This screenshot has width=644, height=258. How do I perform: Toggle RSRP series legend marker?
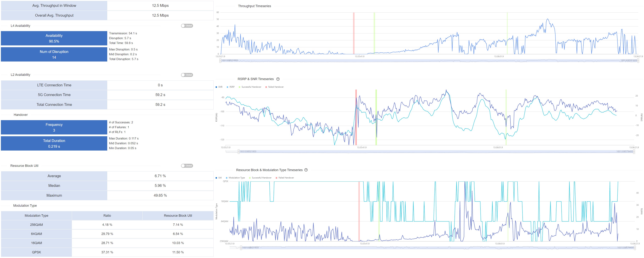(231, 87)
